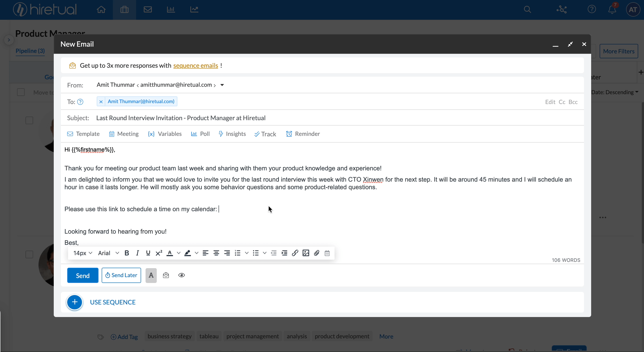Viewport: 644px width, 352px height.
Task: Increase indent in the editor toolbar
Action: pos(284,253)
